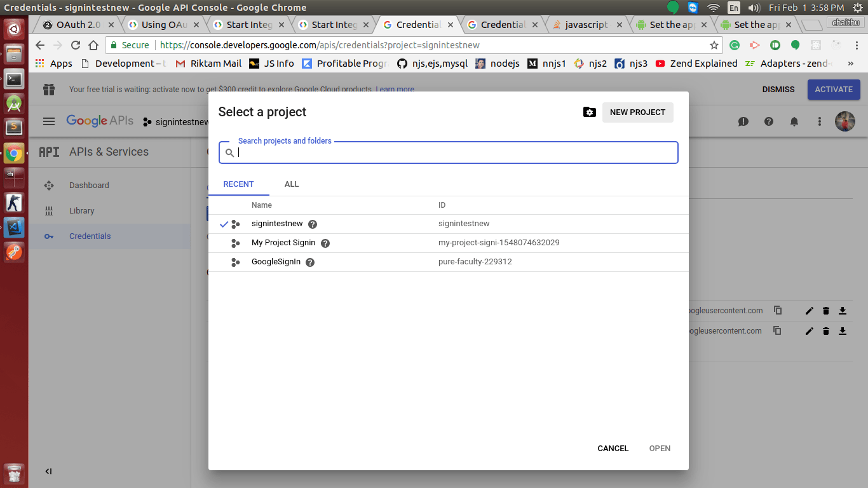Click the delete trash icon in second credential row
The height and width of the screenshot is (488, 868).
pyautogui.click(x=826, y=331)
